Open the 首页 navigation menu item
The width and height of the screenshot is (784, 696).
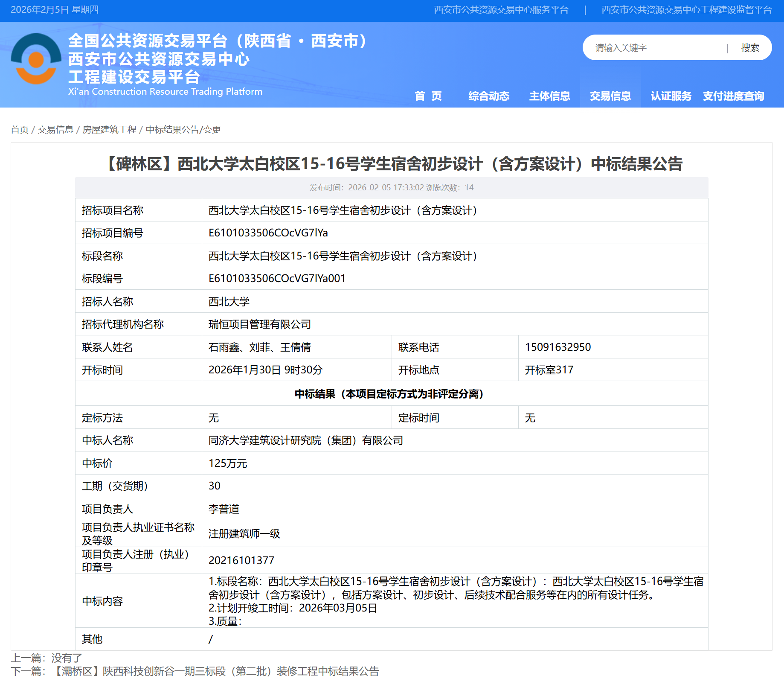click(428, 96)
